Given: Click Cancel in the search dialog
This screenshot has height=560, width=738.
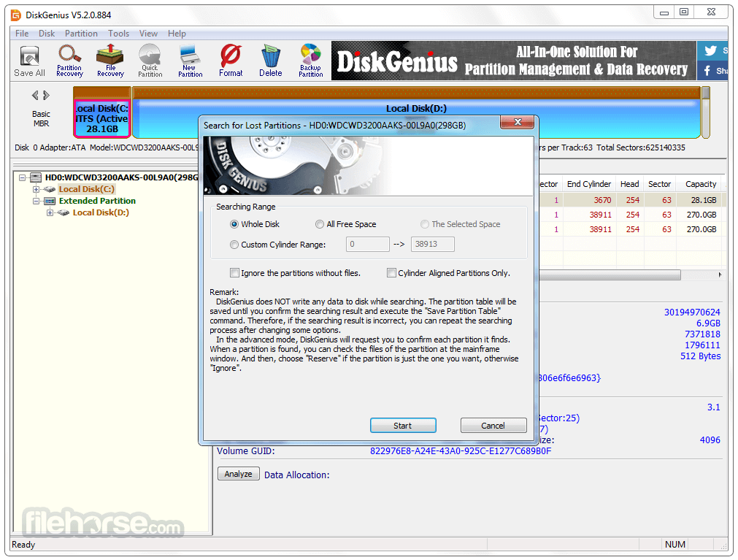Looking at the screenshot, I should point(493,426).
